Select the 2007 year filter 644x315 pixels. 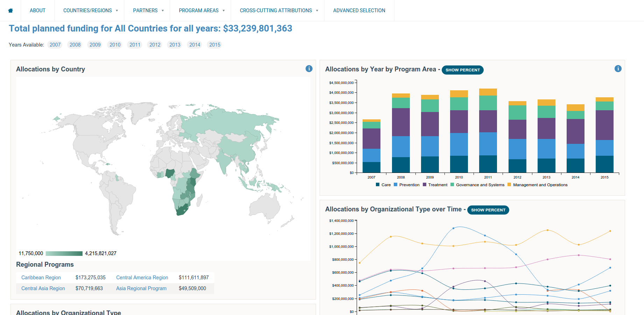tap(55, 45)
